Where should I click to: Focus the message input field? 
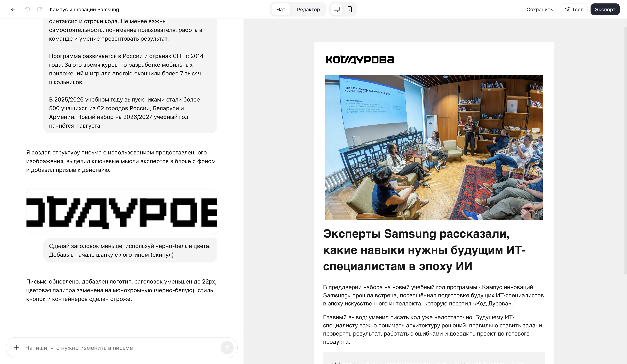coord(122,348)
